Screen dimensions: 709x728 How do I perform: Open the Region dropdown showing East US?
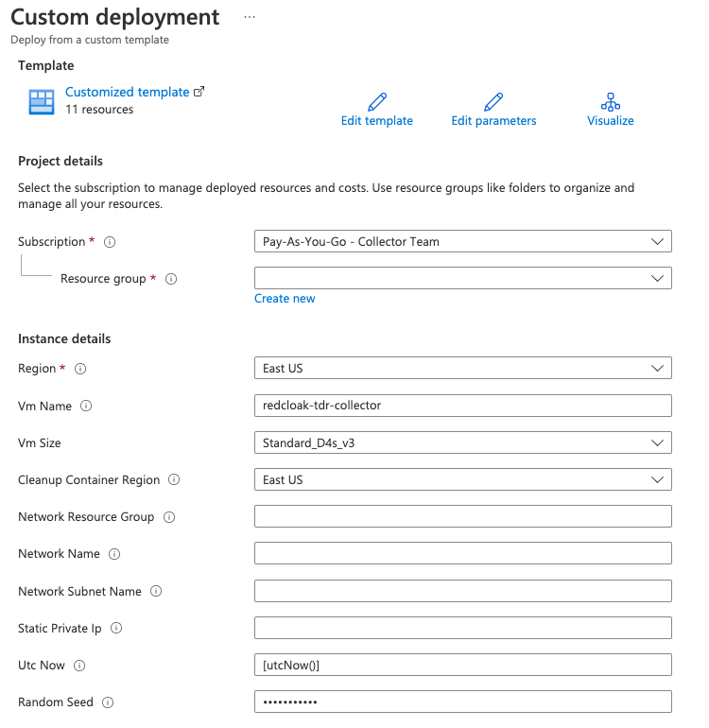tap(463, 368)
